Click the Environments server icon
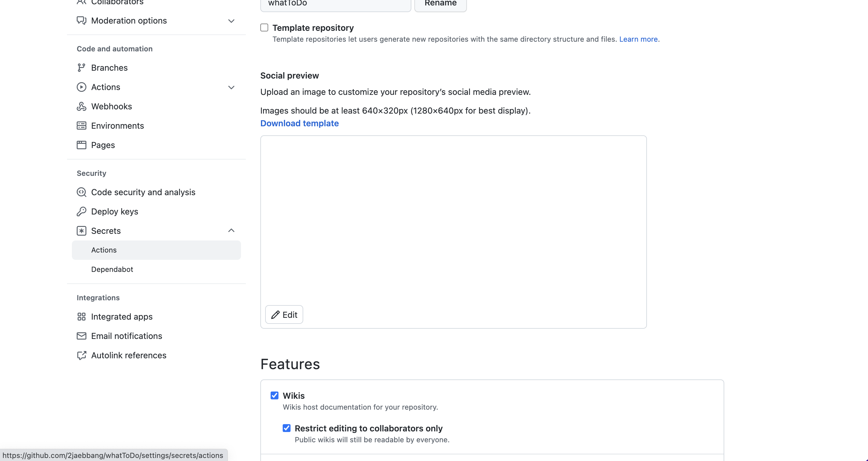868x461 pixels. click(x=81, y=126)
